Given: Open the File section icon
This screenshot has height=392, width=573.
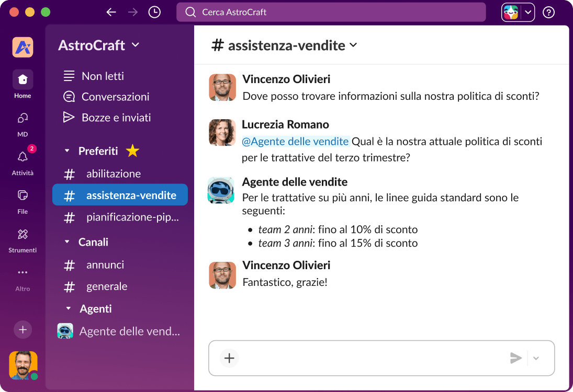Looking at the screenshot, I should pyautogui.click(x=22, y=196).
